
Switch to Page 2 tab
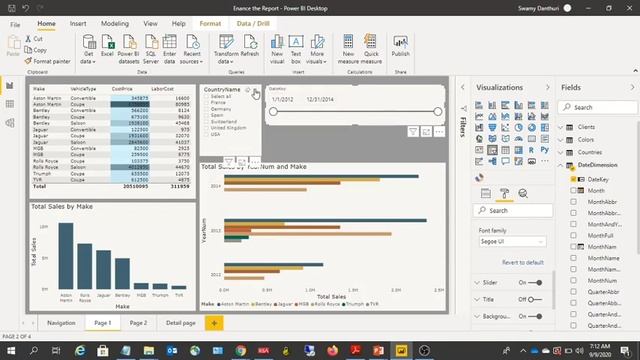point(138,323)
